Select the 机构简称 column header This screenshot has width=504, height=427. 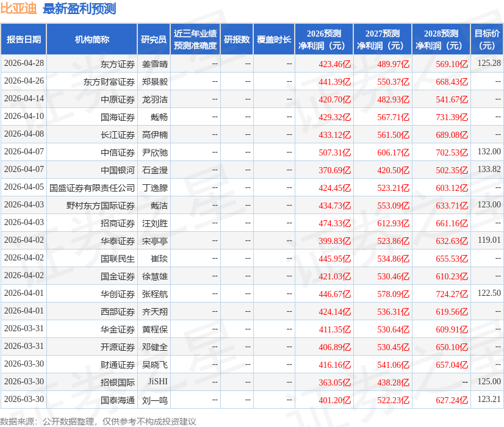coord(92,39)
